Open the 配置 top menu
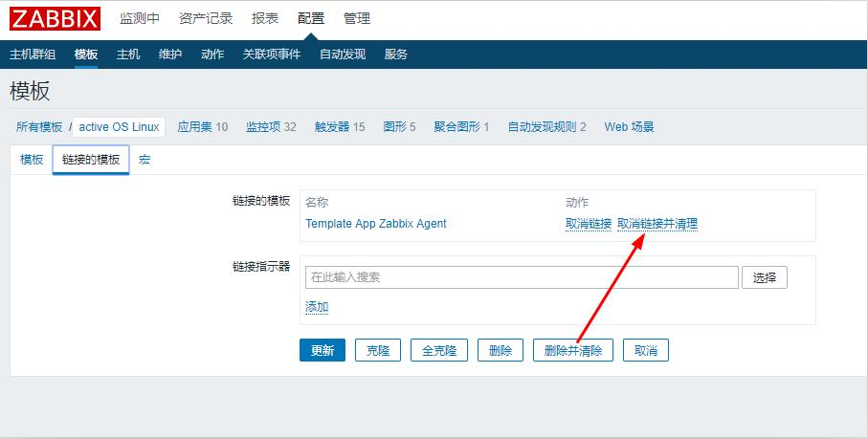The width and height of the screenshot is (868, 439). [x=311, y=18]
